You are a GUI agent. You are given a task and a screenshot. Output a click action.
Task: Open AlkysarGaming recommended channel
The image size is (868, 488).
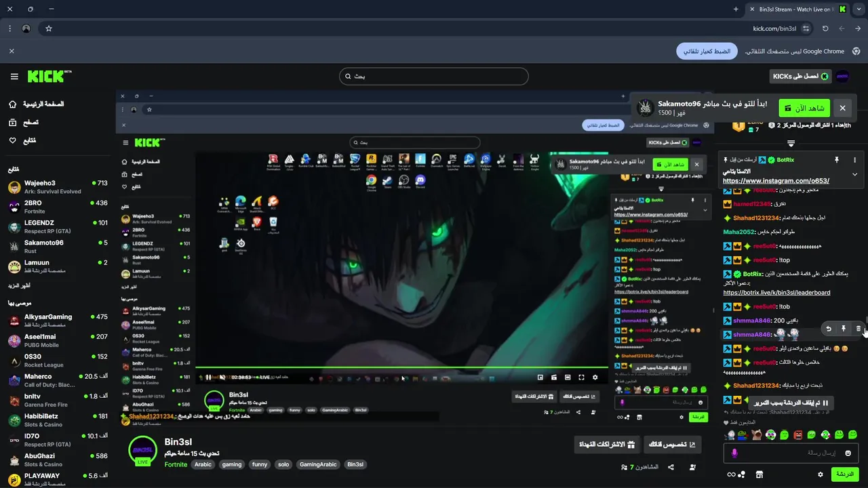58,321
